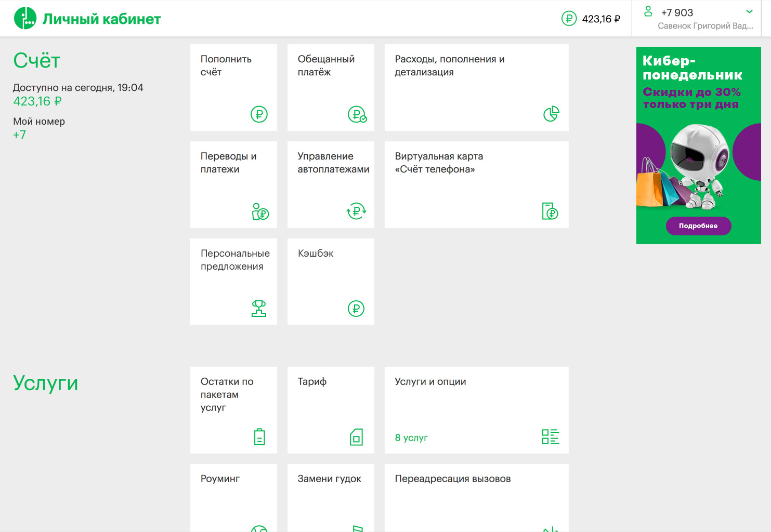Image resolution: width=771 pixels, height=532 pixels.
Task: Click the ruble balance icon in header
Action: 569,19
